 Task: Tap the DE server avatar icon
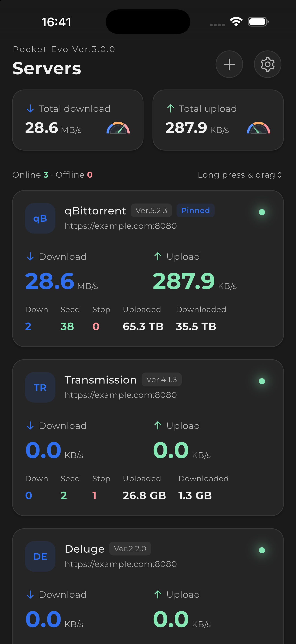tap(40, 556)
